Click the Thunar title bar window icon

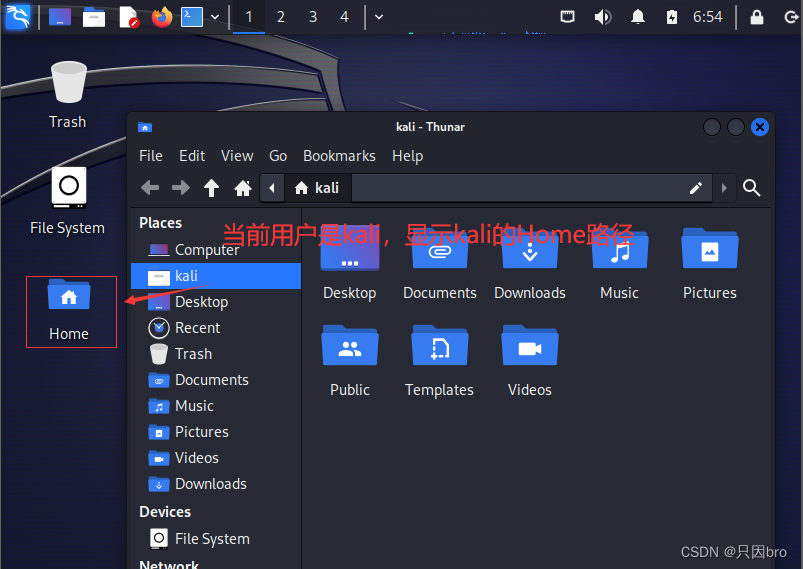tap(145, 127)
